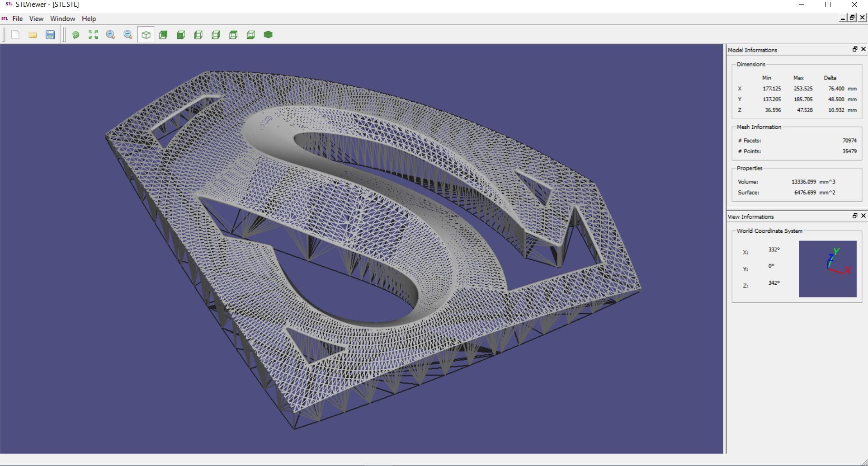Zoom out with the minus magnifier icon
Screen dimensions: 868x466
(128, 35)
